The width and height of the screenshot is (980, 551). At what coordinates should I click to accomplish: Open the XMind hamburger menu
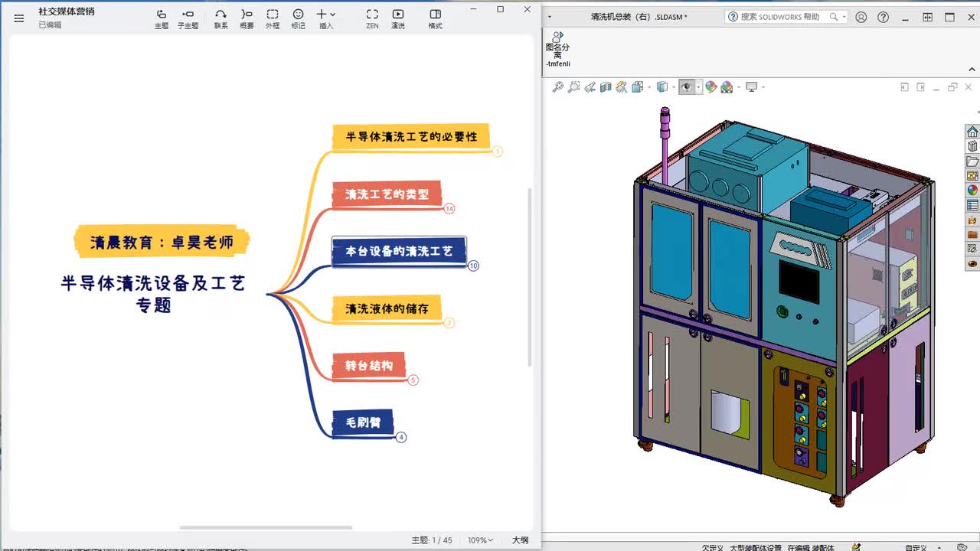point(19,18)
